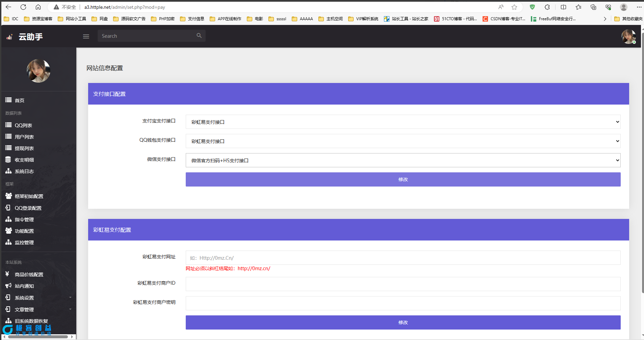Open the 支付宝支付接口 dropdown
The width and height of the screenshot is (644, 340).
point(403,122)
